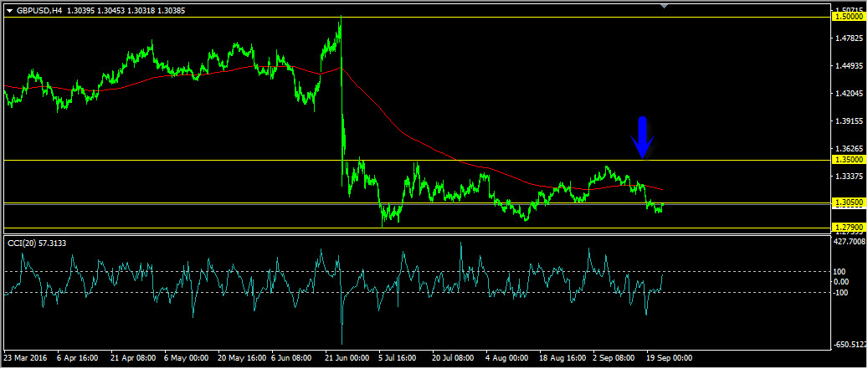
Task: Select the 1.30500 yellow price label
Action: point(849,203)
